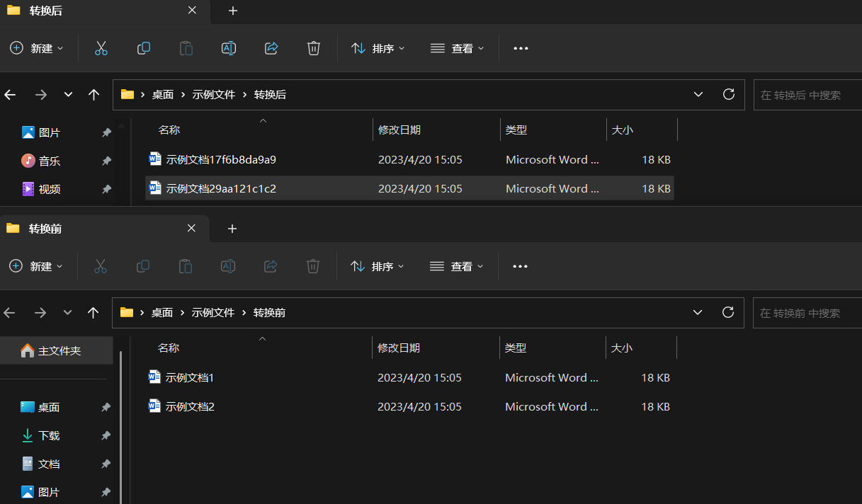Image resolution: width=862 pixels, height=504 pixels.
Task: Sort by the 修改日期 column in the 转换后 window
Action: [x=399, y=130]
